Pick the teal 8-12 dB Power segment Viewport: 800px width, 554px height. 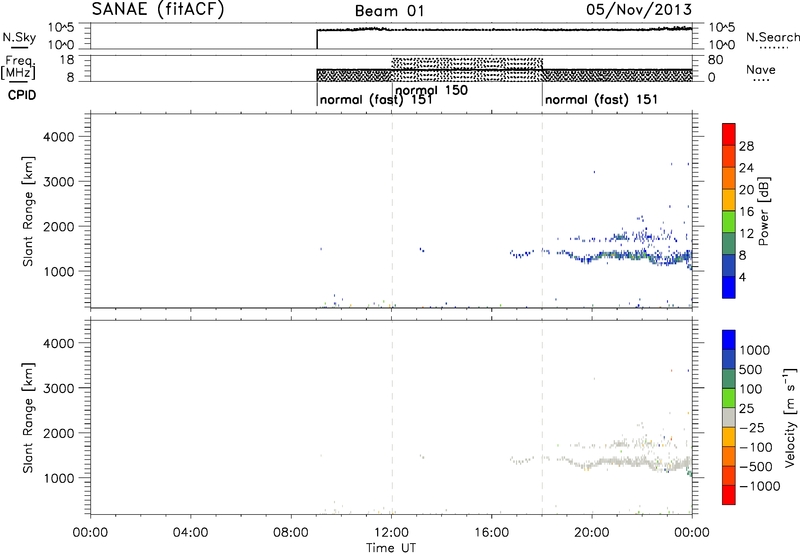(729, 243)
